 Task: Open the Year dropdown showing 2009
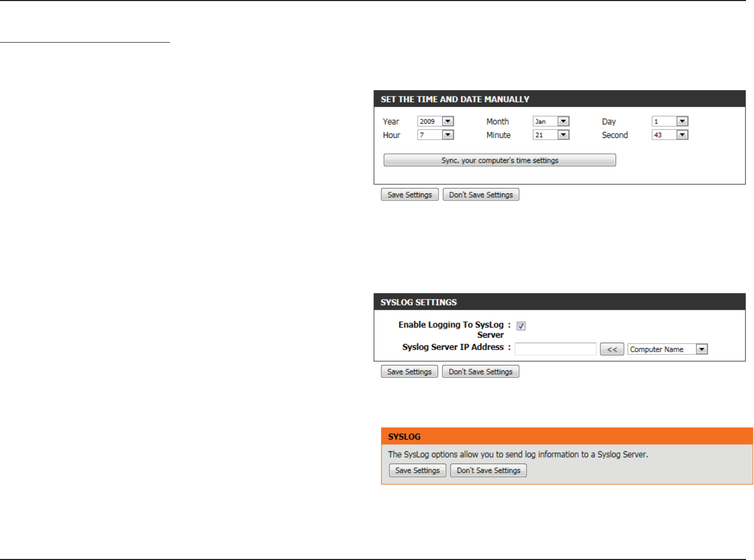coord(435,121)
